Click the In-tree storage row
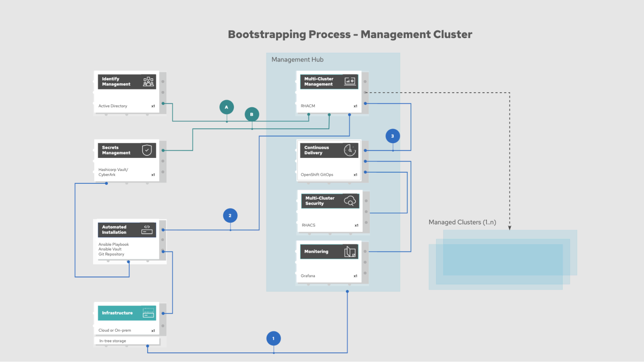Image resolution: width=644 pixels, height=362 pixels. pos(127,341)
